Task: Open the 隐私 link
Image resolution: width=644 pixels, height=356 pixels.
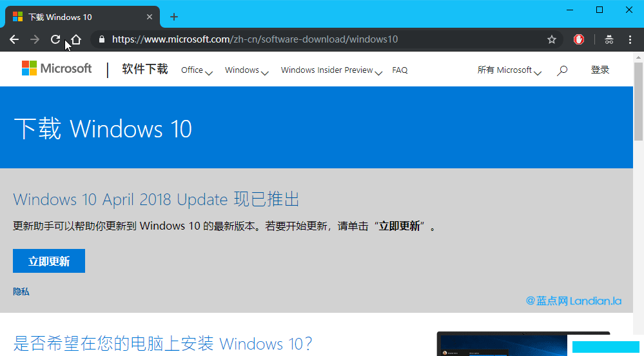Action: coord(21,292)
